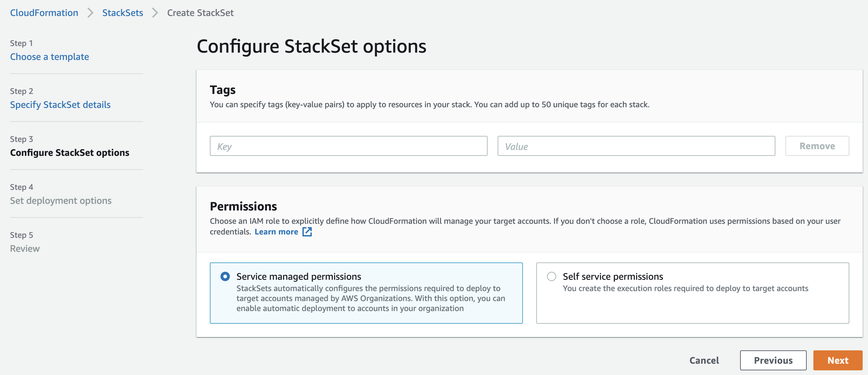Click the Cancel button
The width and height of the screenshot is (868, 375).
point(704,360)
